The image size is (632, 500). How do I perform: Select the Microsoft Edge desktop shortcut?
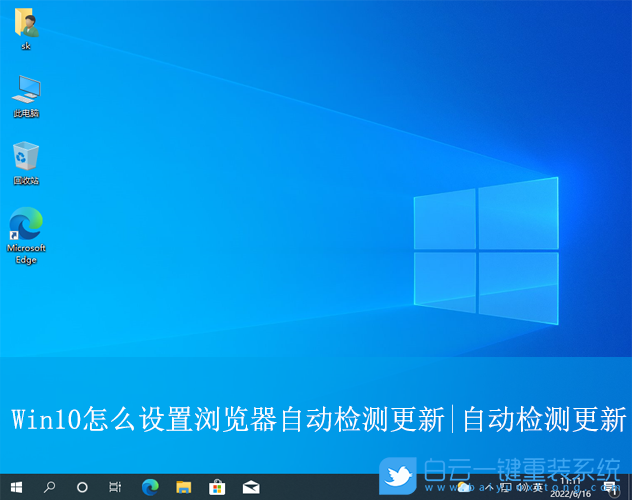point(26,236)
